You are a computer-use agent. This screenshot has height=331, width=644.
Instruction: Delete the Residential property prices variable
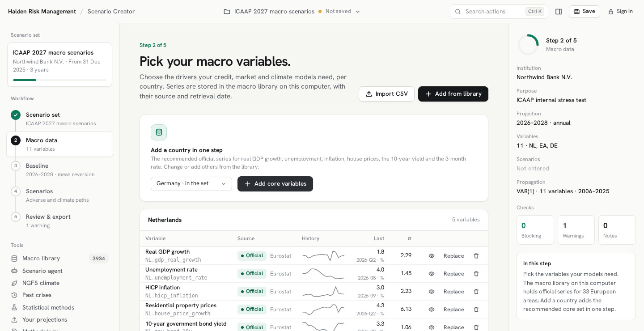pos(476,310)
